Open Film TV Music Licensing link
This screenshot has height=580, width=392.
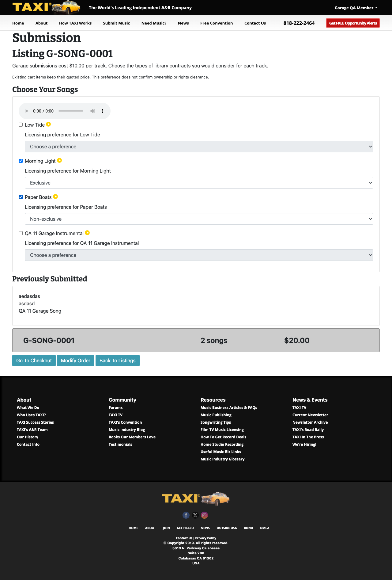(x=222, y=429)
